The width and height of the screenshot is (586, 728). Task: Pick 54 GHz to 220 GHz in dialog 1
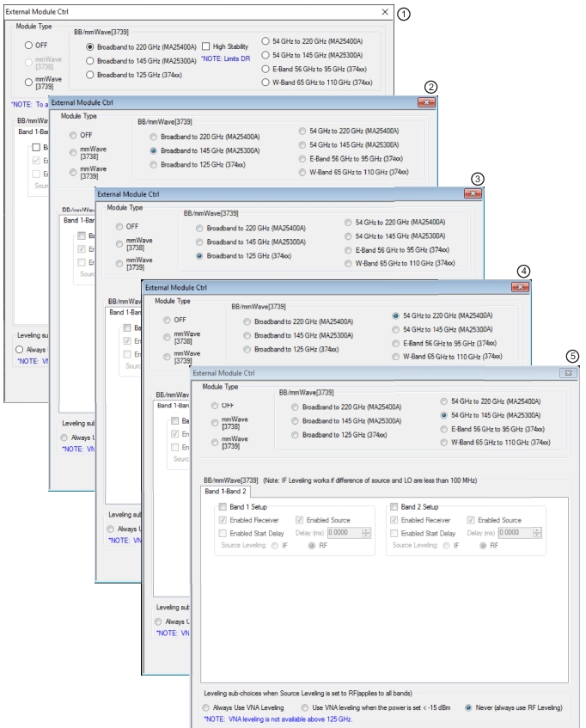(x=266, y=41)
